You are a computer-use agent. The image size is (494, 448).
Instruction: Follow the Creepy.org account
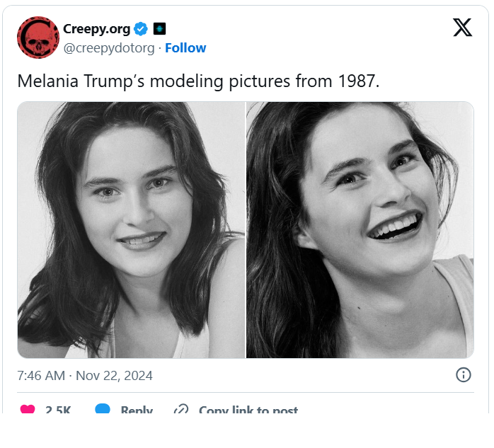pyautogui.click(x=185, y=48)
